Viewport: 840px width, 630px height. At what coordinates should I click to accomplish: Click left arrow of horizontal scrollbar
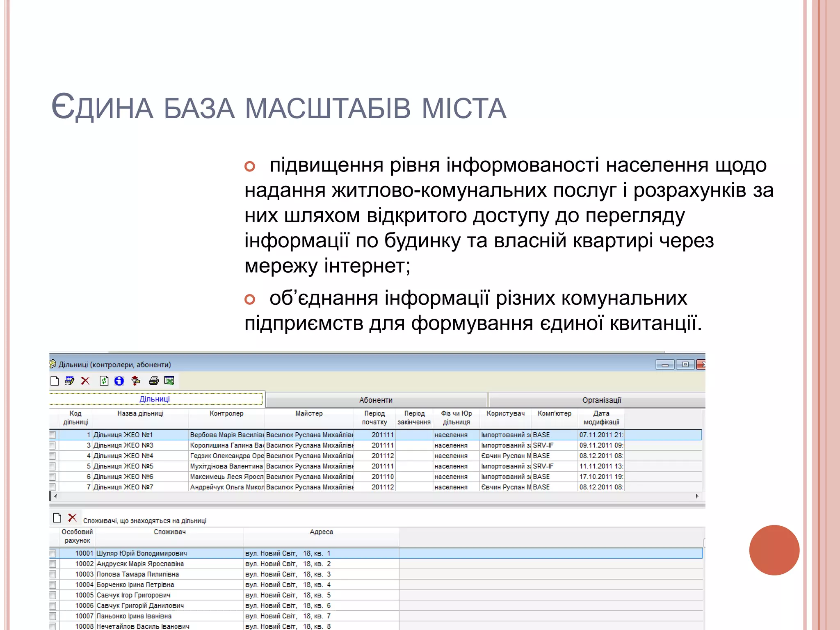click(x=55, y=496)
